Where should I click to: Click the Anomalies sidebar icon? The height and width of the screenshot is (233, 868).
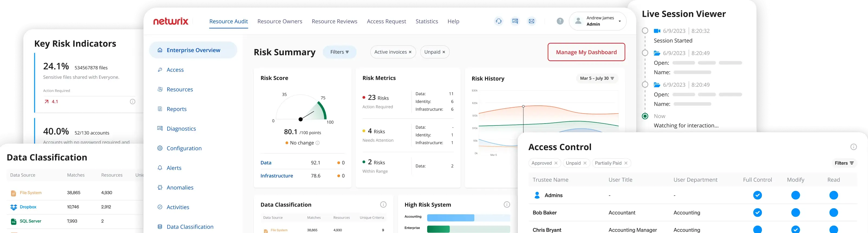160,187
